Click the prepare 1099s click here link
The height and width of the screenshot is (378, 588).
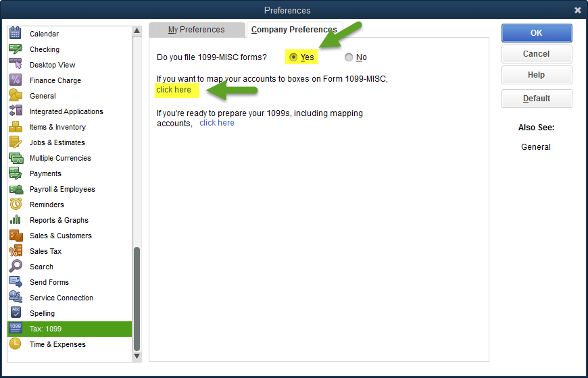click(217, 123)
